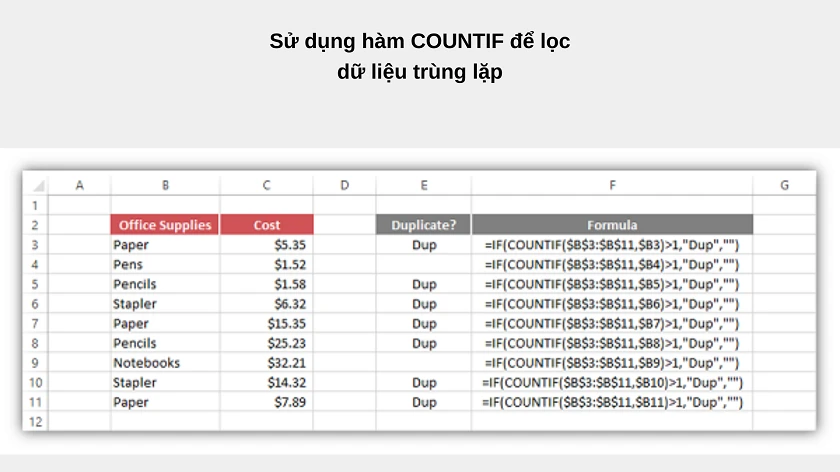The image size is (840, 472).
Task: Click the $6.32 cost cell
Action: point(266,304)
